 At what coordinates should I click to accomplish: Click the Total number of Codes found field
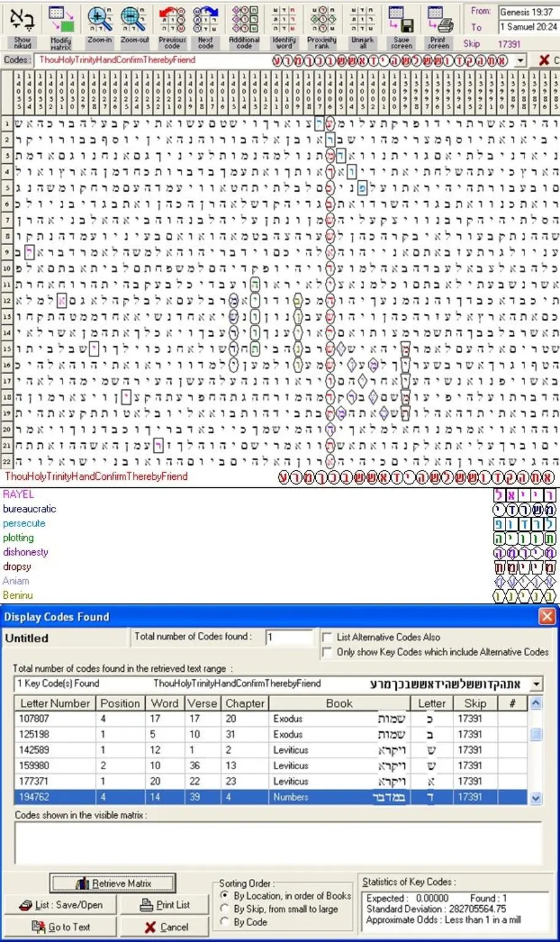coord(289,637)
